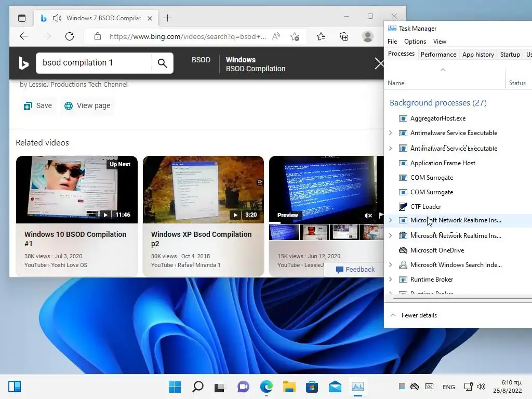Open the taskbar volume icon
532x399 pixels.
[x=481, y=387]
